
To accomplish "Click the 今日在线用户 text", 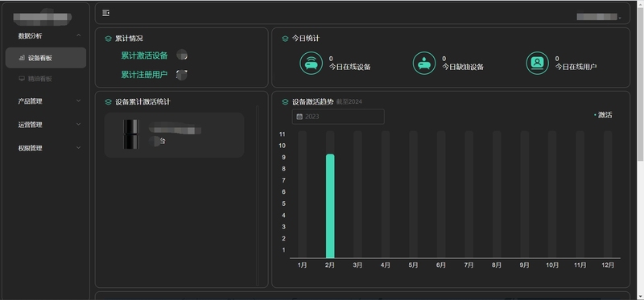I will tap(576, 67).
